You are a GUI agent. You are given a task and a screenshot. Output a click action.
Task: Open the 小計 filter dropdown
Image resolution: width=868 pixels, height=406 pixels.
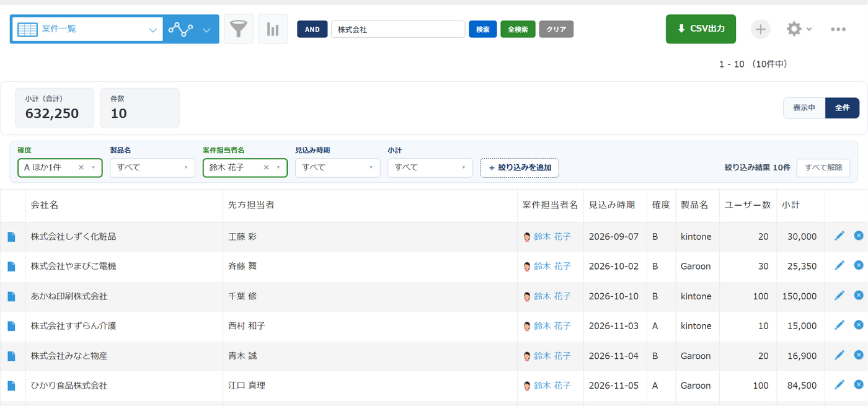430,168
